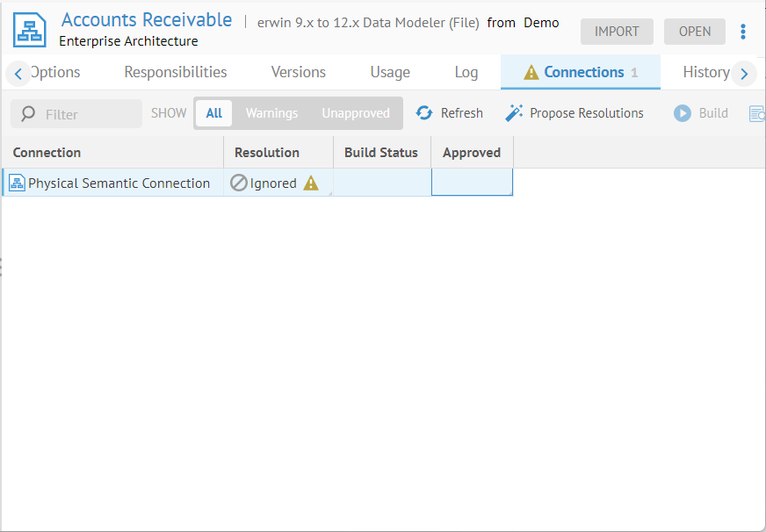Click the IMPORT button

tap(617, 32)
